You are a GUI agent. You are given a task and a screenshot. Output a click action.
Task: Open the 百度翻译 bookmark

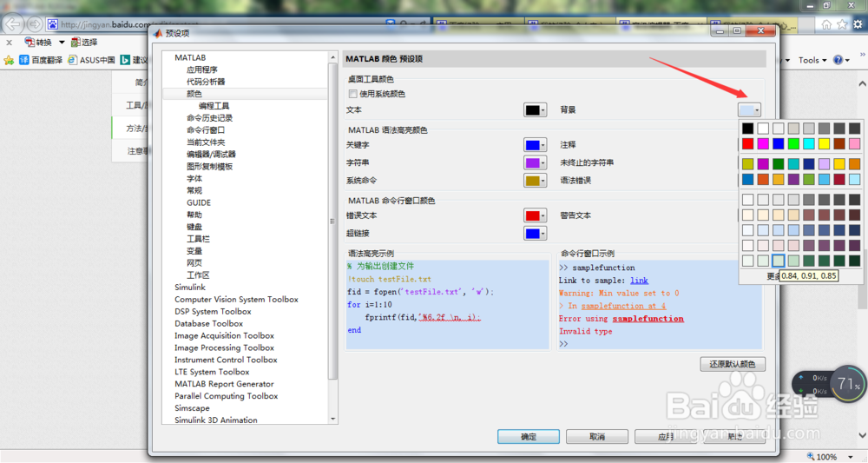point(41,60)
